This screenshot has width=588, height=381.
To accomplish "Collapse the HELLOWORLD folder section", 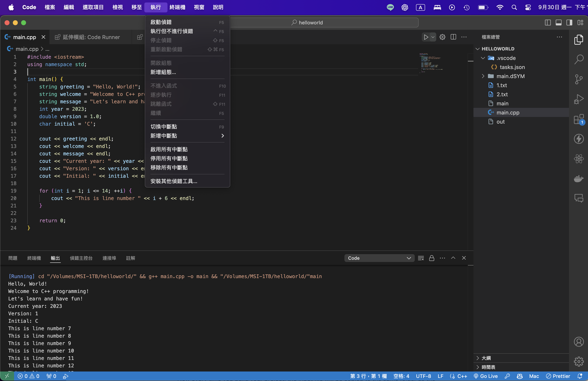I will (x=478, y=49).
